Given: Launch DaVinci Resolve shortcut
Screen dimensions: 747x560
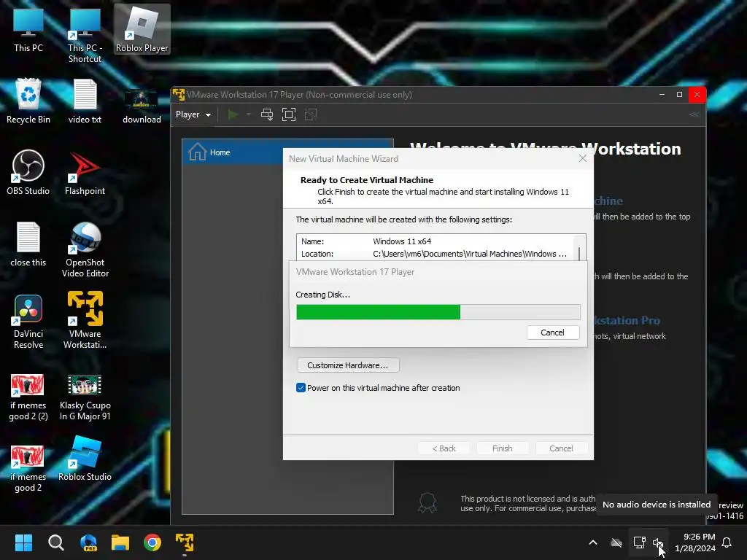Looking at the screenshot, I should tap(28, 322).
